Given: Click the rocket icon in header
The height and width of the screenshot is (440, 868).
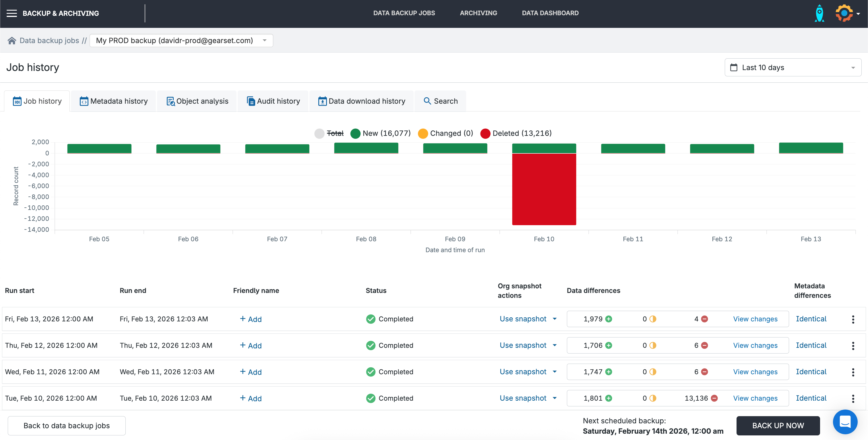Looking at the screenshot, I should [819, 13].
